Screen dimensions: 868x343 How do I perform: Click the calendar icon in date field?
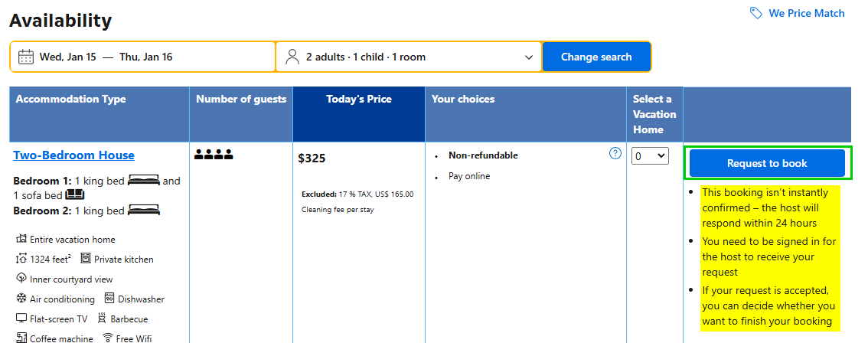(x=26, y=57)
